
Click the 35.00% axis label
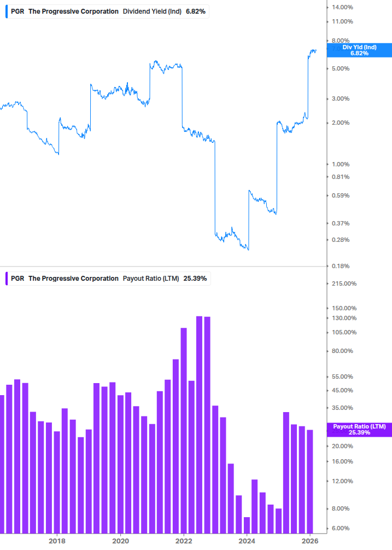342,408
